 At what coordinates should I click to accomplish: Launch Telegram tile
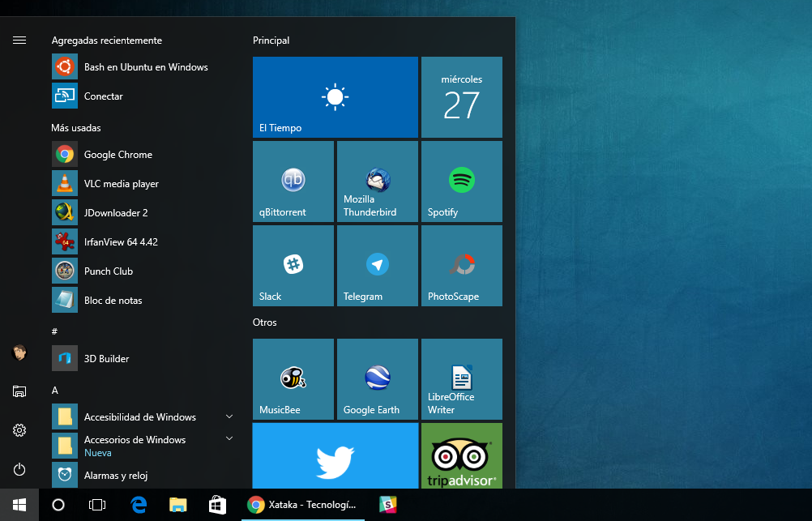(378, 266)
